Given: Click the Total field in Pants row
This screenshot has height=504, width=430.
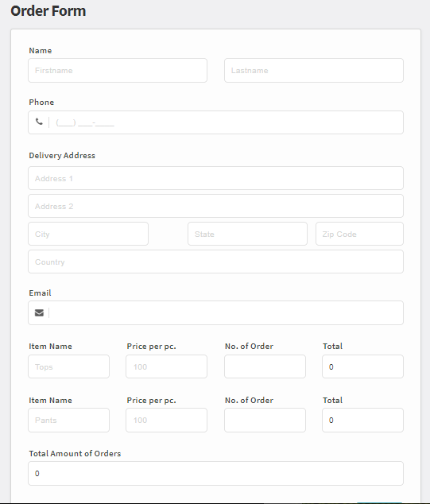Looking at the screenshot, I should click(362, 420).
